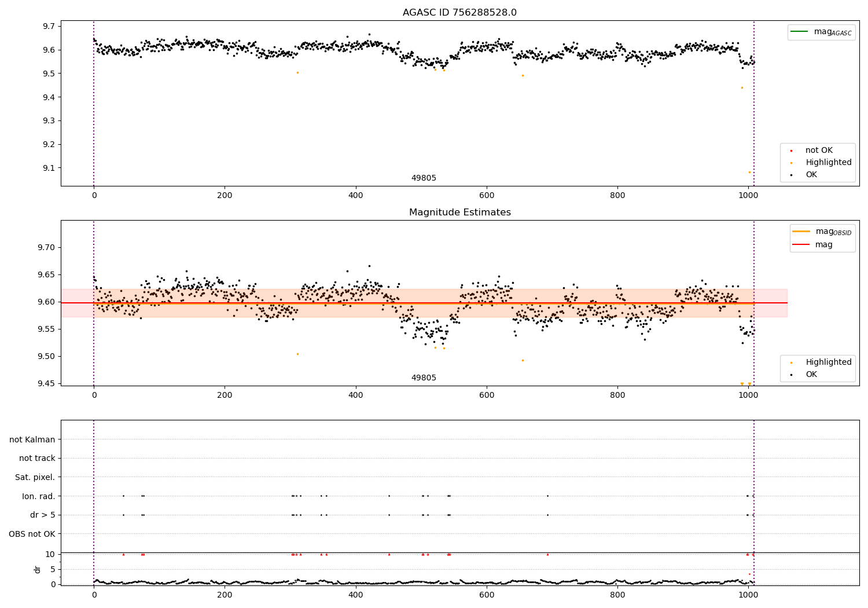868x608 pixels.
Task: Click the 10 tick on dr axis
Action: 50,554
